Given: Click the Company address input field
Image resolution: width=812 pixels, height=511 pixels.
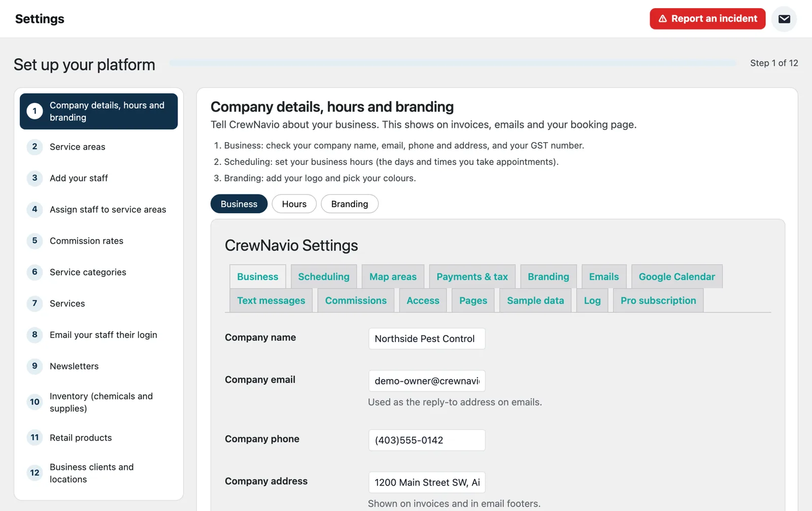Looking at the screenshot, I should [x=427, y=483].
